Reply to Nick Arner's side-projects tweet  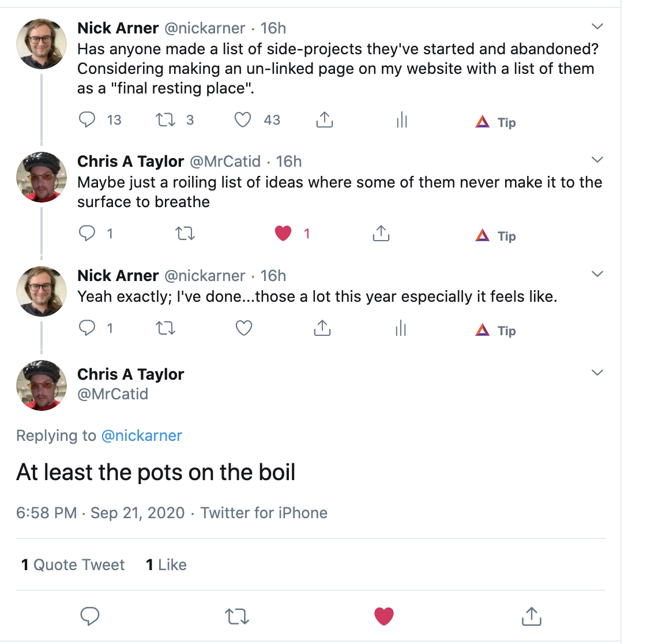click(x=86, y=119)
